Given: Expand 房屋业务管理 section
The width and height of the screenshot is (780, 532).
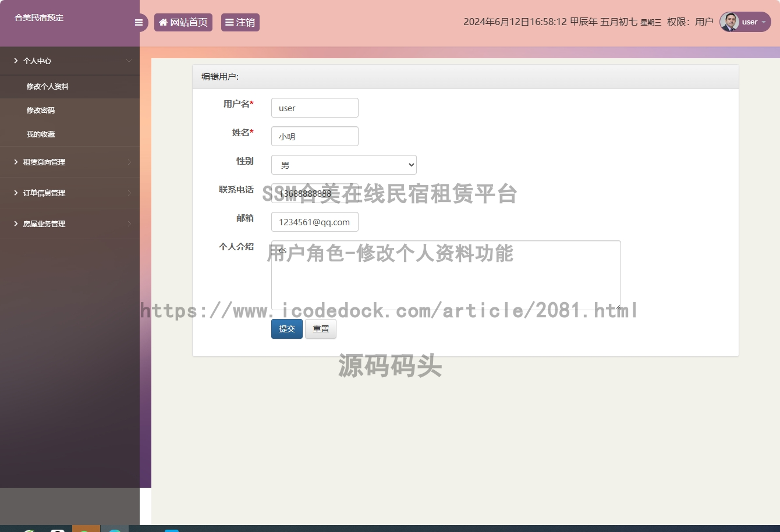Looking at the screenshot, I should pyautogui.click(x=70, y=224).
